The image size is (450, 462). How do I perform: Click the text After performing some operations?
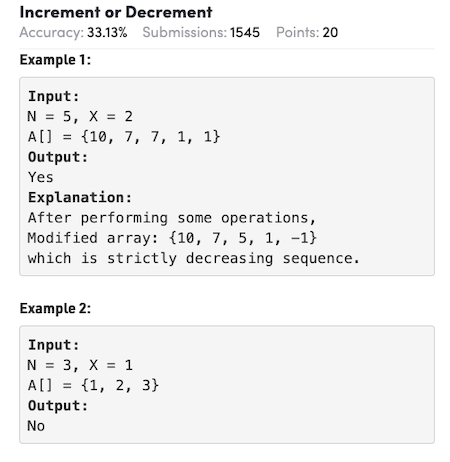pyautogui.click(x=172, y=218)
